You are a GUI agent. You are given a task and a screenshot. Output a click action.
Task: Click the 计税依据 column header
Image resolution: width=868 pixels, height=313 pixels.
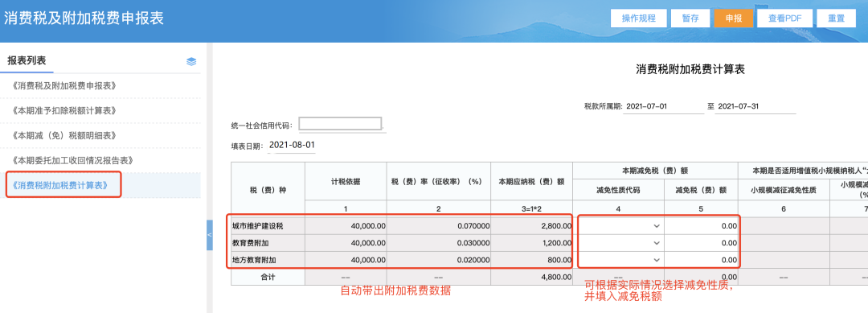tap(346, 181)
